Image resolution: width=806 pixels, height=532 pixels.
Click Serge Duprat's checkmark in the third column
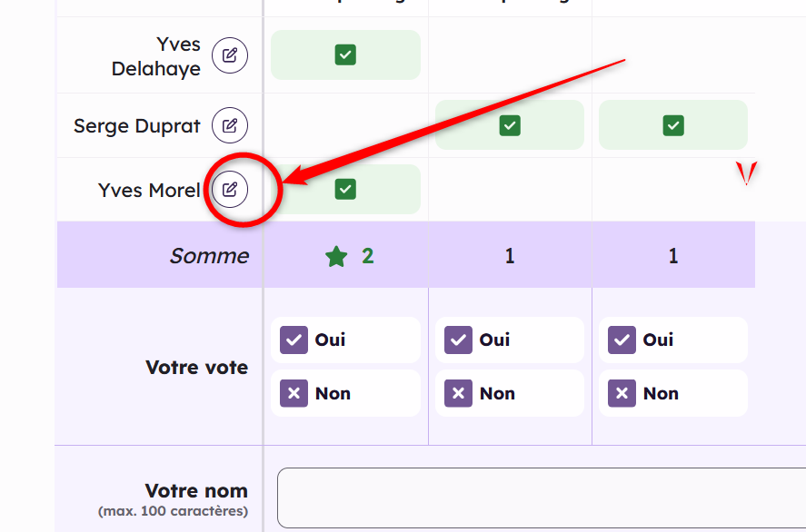pyautogui.click(x=673, y=125)
